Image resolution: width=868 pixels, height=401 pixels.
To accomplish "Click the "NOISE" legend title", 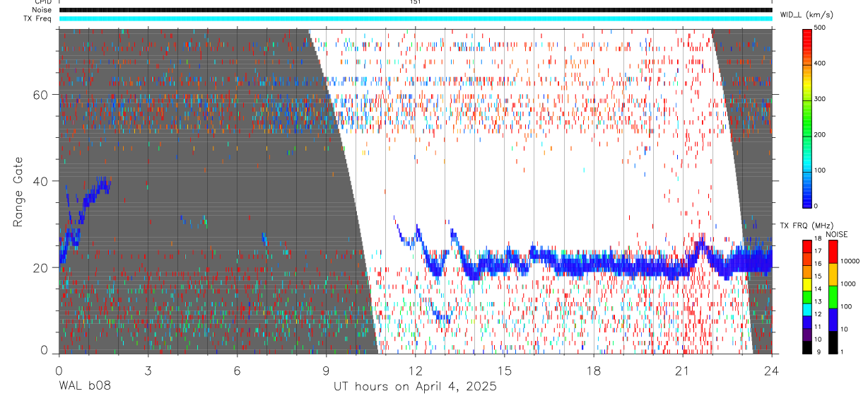I will click(837, 234).
